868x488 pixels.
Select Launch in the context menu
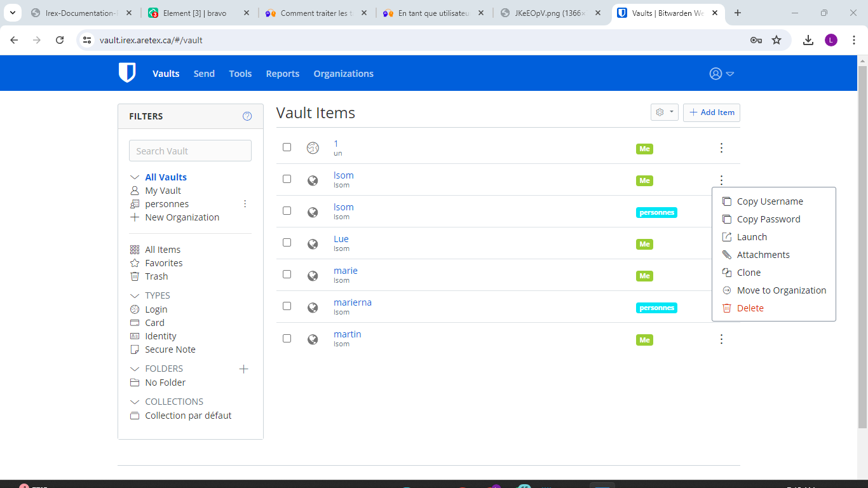pos(773,237)
